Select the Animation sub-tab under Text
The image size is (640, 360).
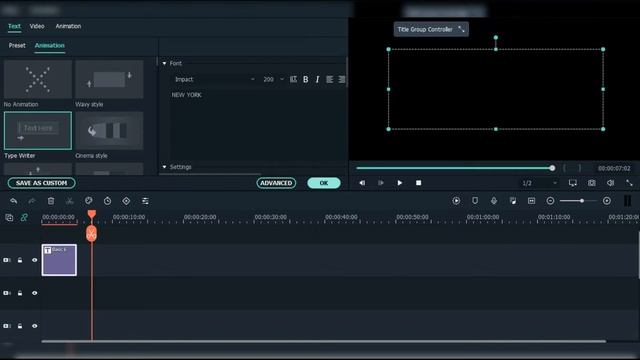49,45
